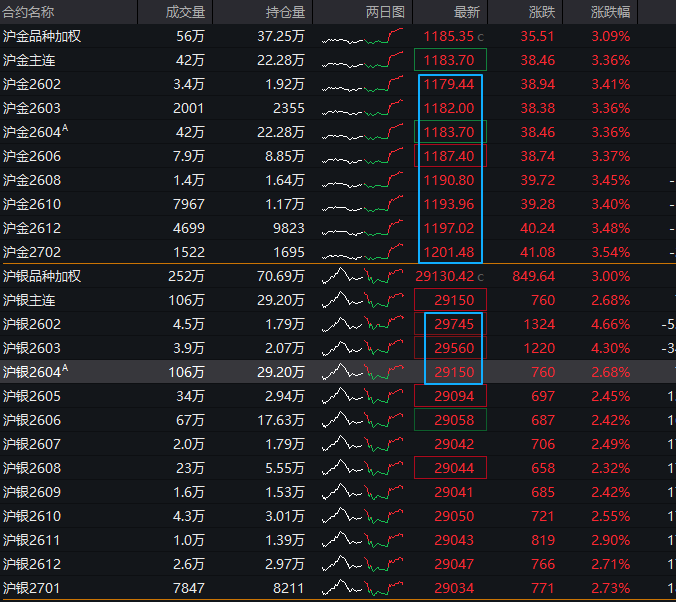Screen dimensions: 676x602
Task: Click the 沪银2701 two-day mini chart
Action: (362, 588)
